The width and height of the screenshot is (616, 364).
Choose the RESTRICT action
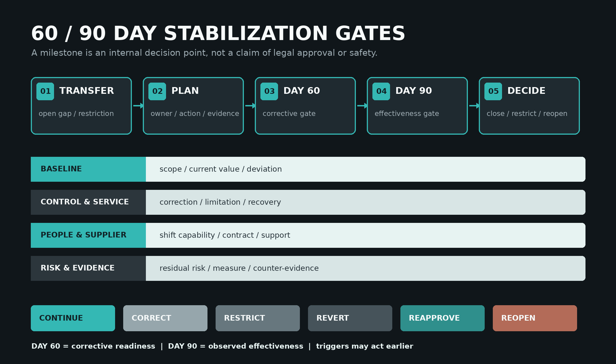click(x=258, y=318)
